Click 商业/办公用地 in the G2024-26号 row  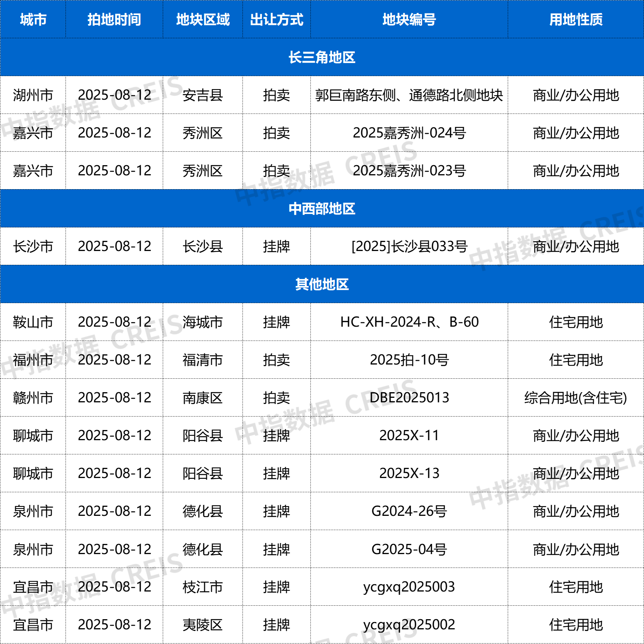pyautogui.click(x=576, y=511)
